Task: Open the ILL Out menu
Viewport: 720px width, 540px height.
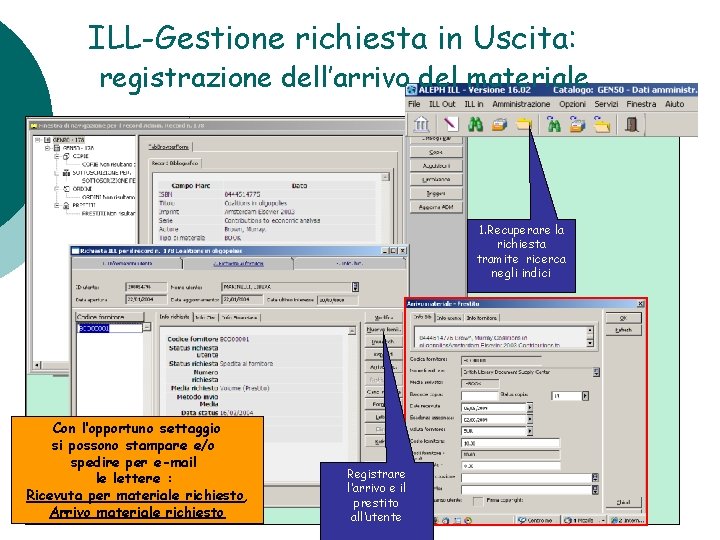Action: tap(442, 104)
